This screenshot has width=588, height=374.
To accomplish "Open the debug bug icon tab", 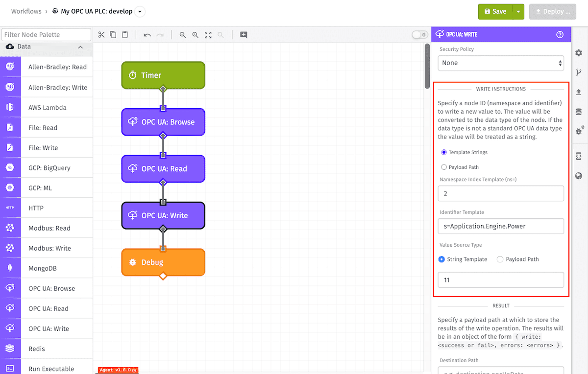I will (579, 131).
